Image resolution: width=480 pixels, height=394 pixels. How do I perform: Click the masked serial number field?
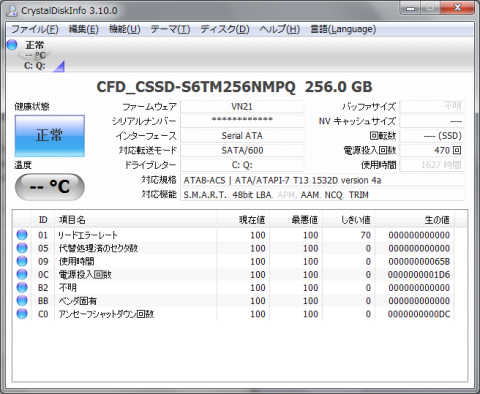(242, 121)
